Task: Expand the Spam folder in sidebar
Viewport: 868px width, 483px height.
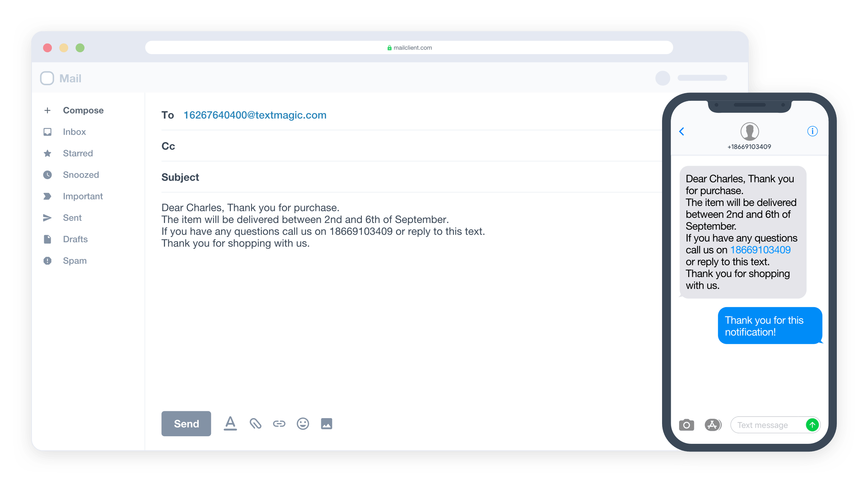Action: [x=74, y=260]
